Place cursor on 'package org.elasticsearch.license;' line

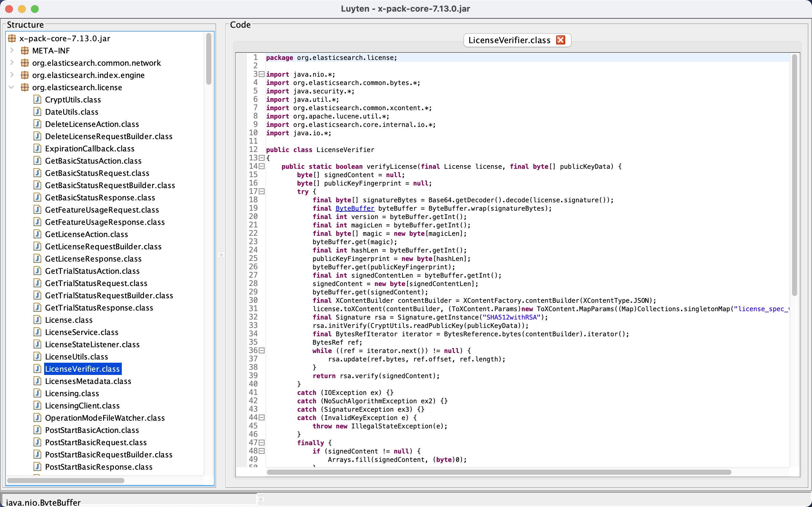coord(332,58)
